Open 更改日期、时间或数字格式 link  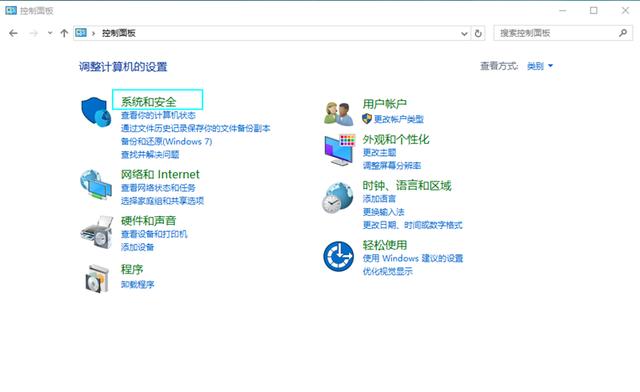coord(412,225)
